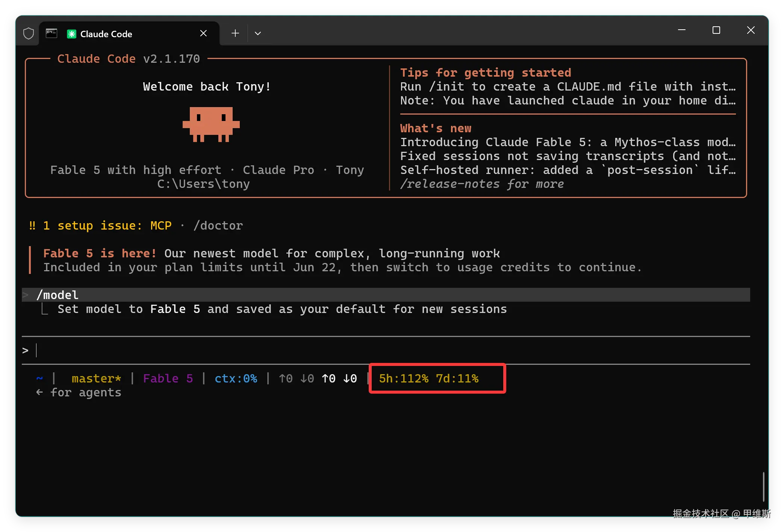Open a new terminal tab
The height and width of the screenshot is (532, 784).
tap(235, 33)
